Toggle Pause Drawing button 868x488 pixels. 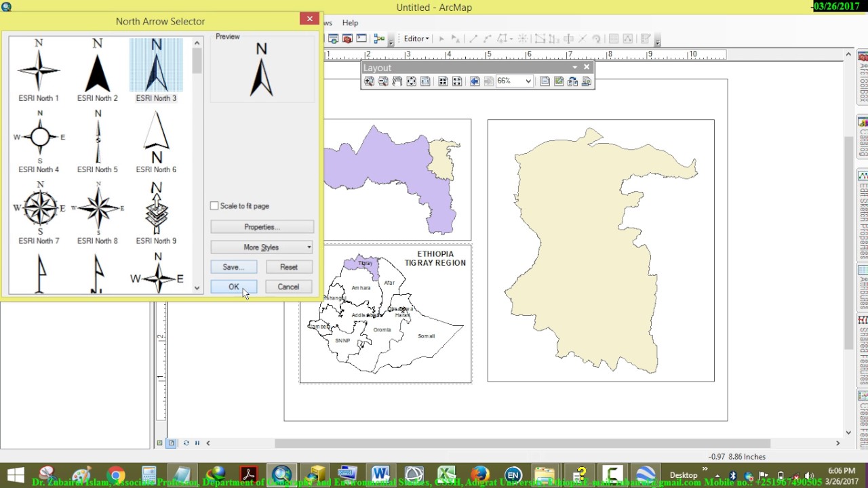click(197, 443)
